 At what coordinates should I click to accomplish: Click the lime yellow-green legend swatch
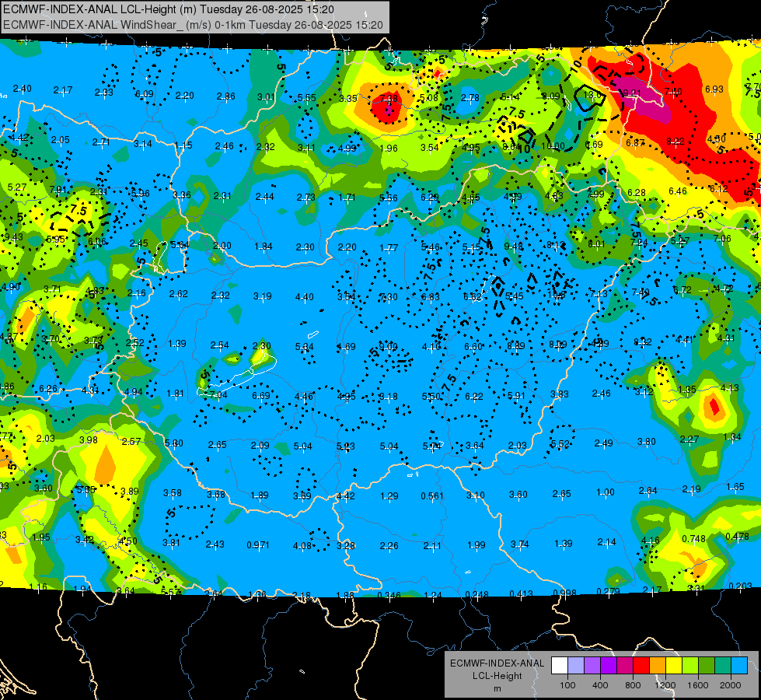[690, 666]
